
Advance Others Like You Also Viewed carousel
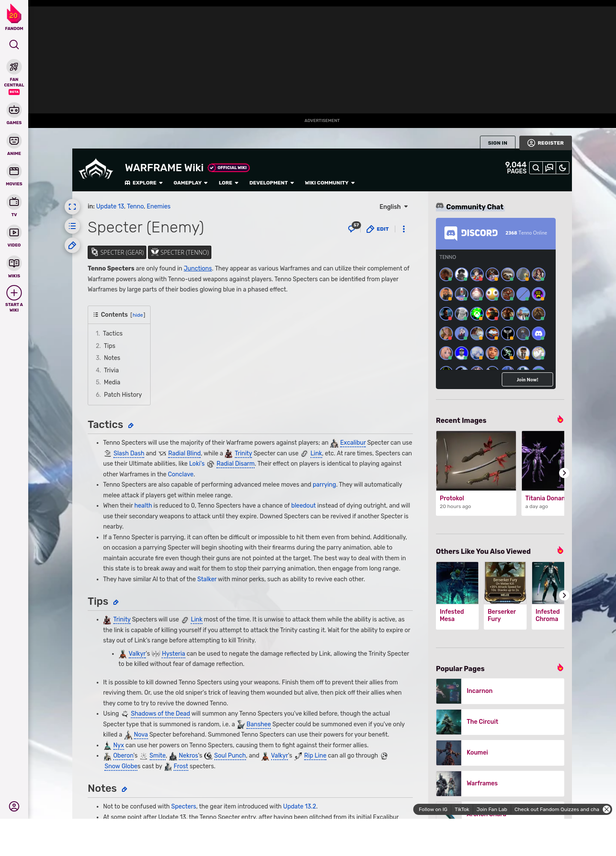[x=564, y=595]
